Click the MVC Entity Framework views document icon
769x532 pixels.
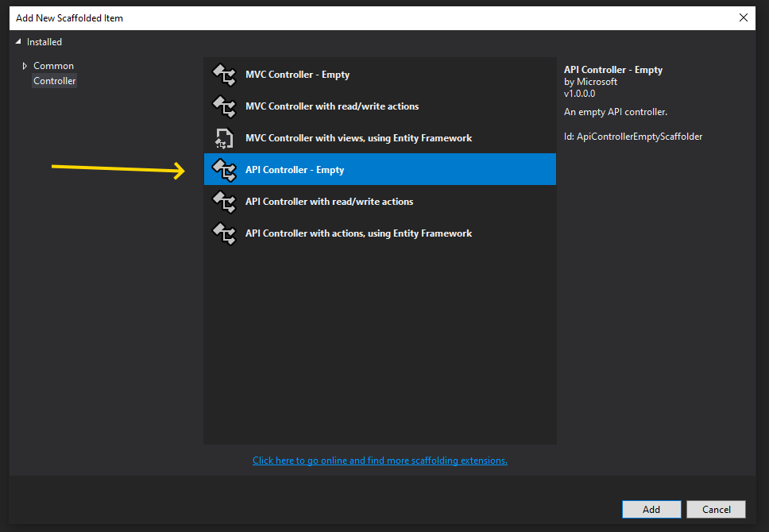pos(225,138)
